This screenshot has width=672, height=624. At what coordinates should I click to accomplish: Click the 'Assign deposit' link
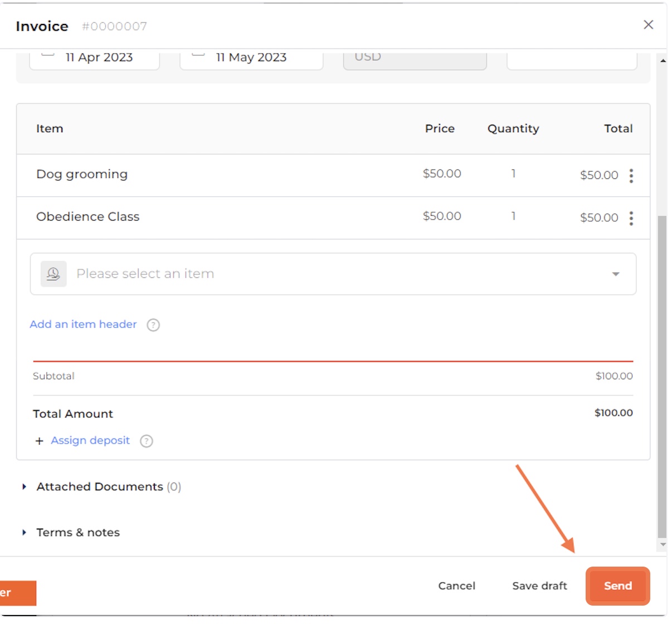tap(90, 440)
